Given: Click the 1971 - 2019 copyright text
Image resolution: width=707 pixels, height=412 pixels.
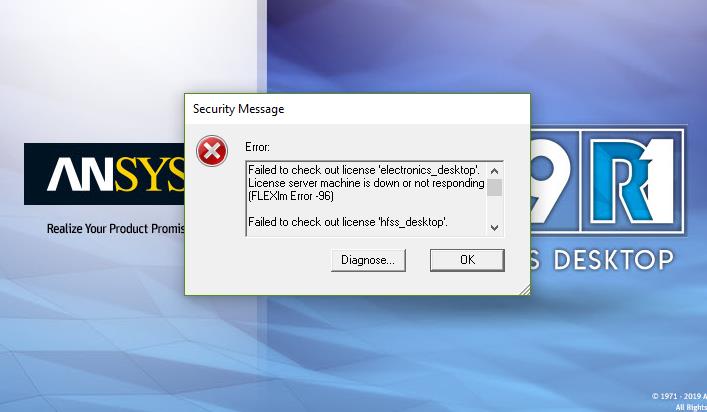Looking at the screenshot, I should [x=679, y=396].
